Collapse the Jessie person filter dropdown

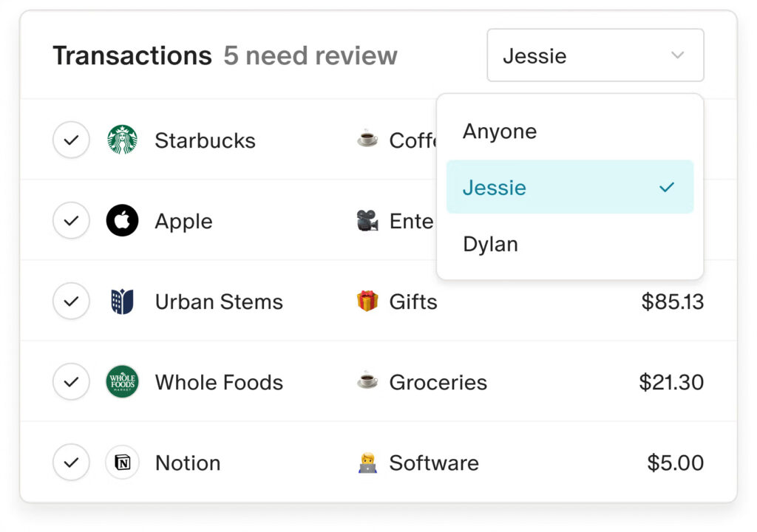tap(595, 55)
